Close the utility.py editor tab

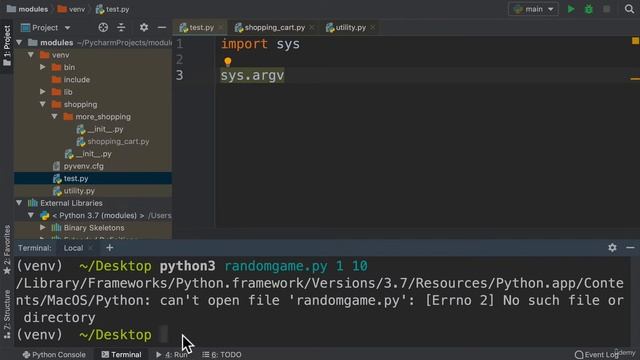373,27
